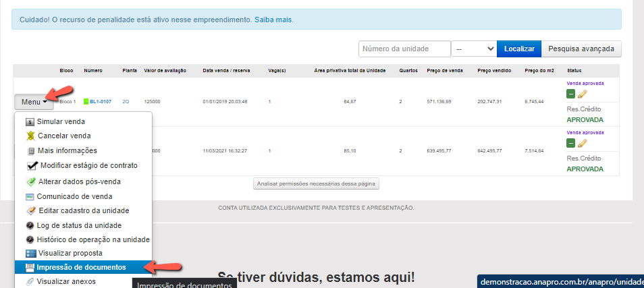Click the Impressão de documentos printer icon

click(30, 268)
